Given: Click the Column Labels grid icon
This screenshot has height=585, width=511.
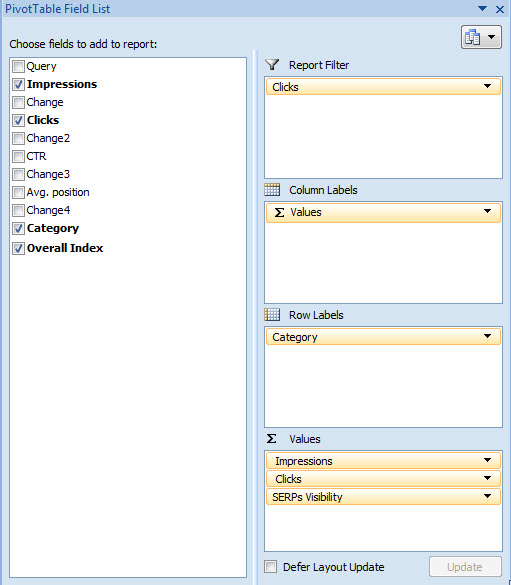Looking at the screenshot, I should tap(272, 190).
